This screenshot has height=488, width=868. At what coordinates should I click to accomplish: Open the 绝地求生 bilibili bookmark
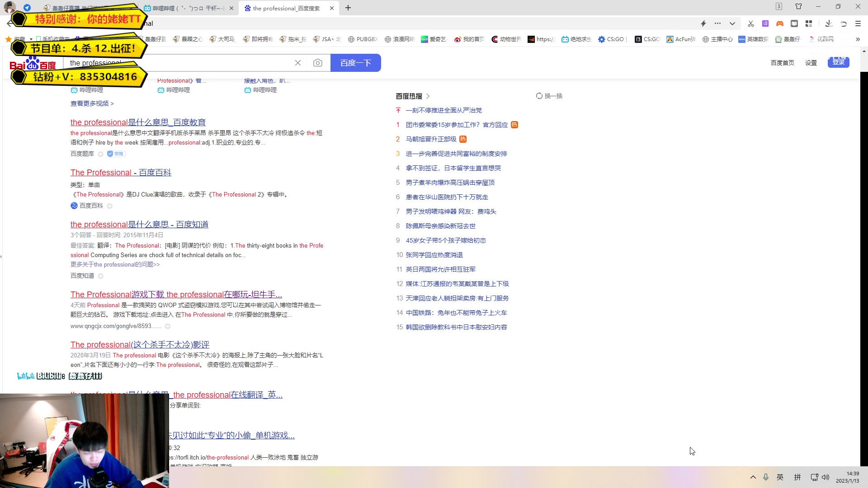[x=576, y=39]
